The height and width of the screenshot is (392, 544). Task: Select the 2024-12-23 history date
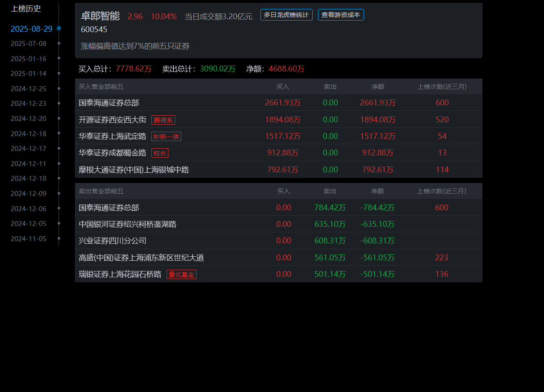click(x=29, y=104)
